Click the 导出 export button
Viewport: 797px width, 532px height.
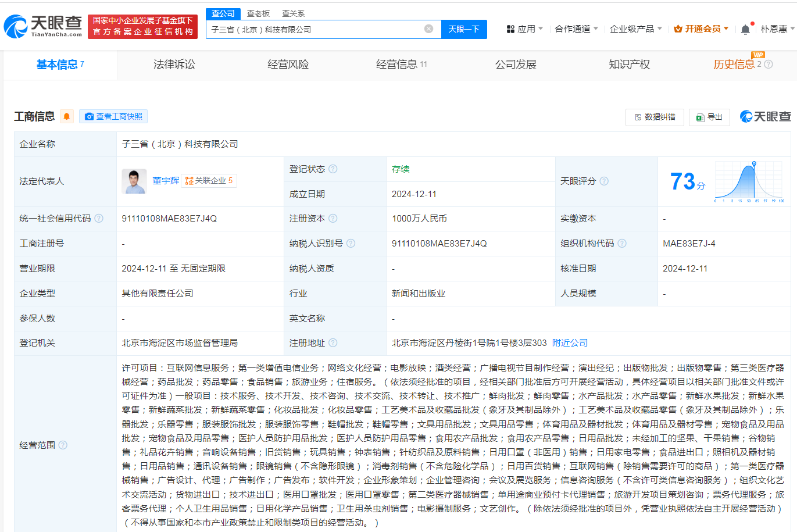point(709,117)
